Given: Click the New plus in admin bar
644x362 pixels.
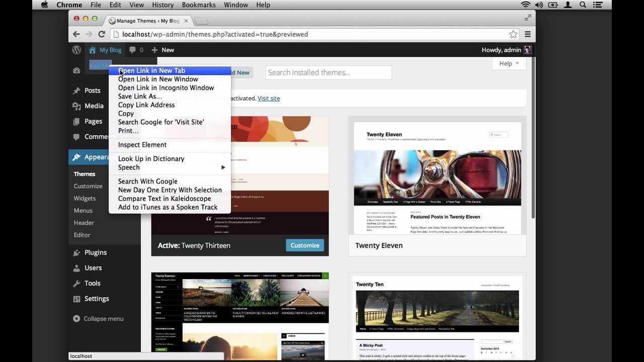Looking at the screenshot, I should pos(154,50).
